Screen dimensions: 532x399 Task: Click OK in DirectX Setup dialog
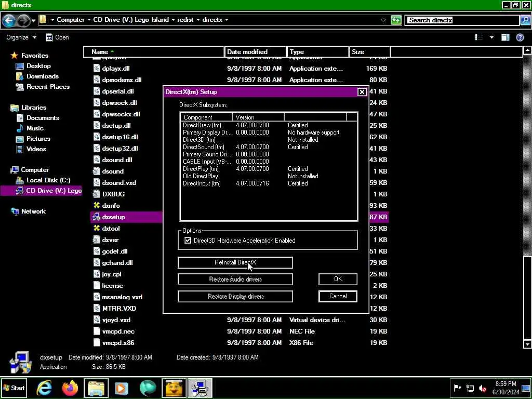[338, 279]
